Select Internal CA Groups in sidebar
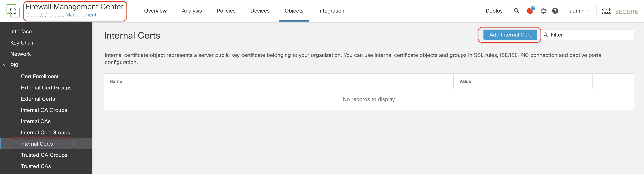The width and height of the screenshot is (644, 174). pyautogui.click(x=44, y=110)
